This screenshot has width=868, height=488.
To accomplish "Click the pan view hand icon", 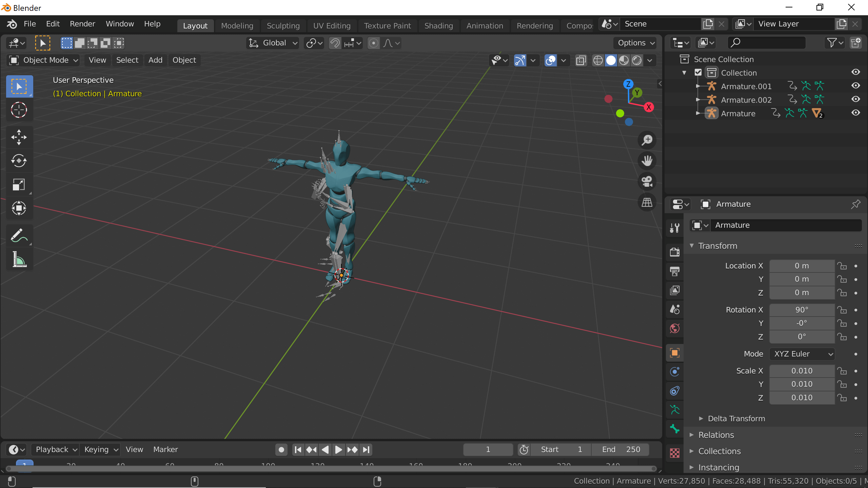I will (647, 161).
